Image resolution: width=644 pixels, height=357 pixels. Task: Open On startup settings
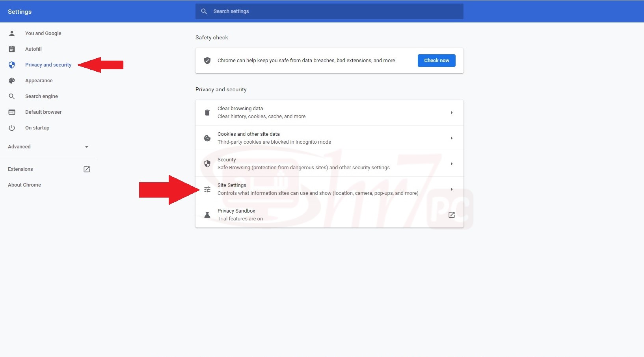coord(37,128)
